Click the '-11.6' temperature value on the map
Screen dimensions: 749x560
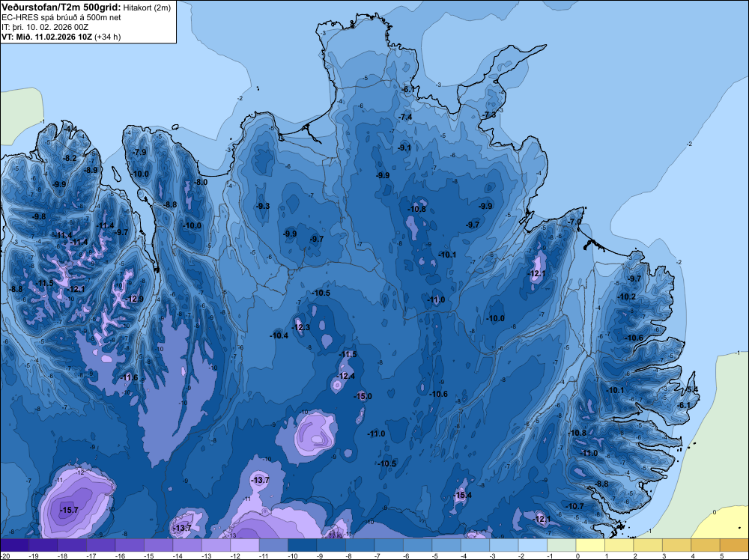[x=129, y=377]
